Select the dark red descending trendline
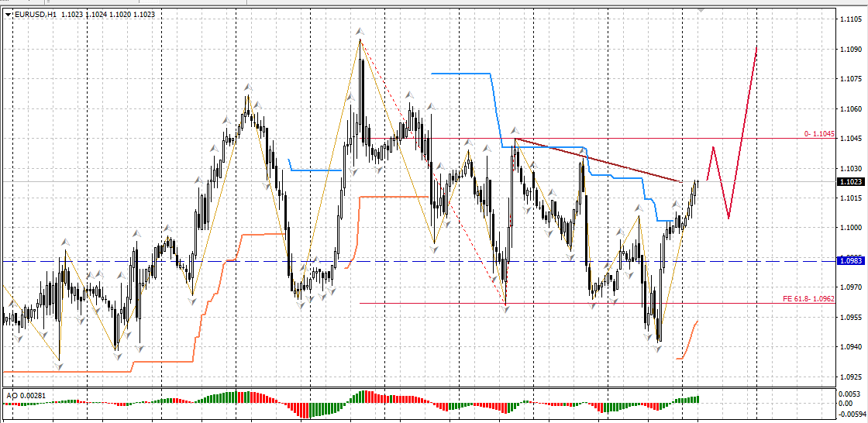 click(x=598, y=160)
